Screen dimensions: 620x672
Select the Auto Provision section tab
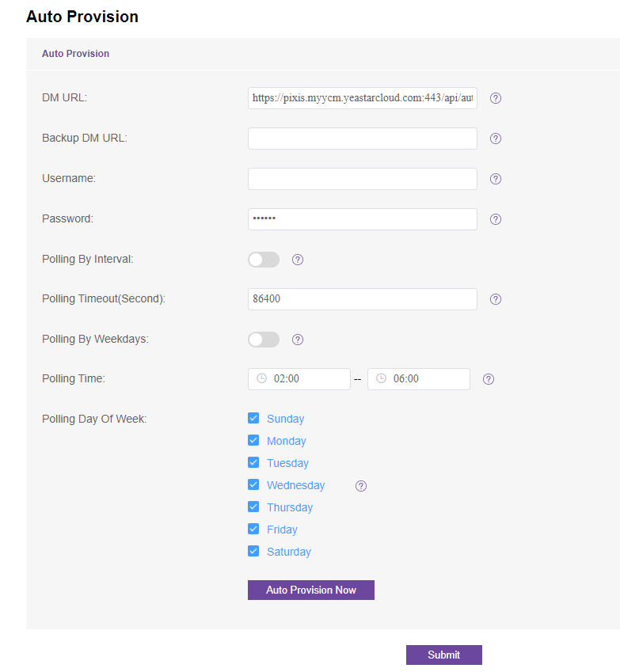75,54
